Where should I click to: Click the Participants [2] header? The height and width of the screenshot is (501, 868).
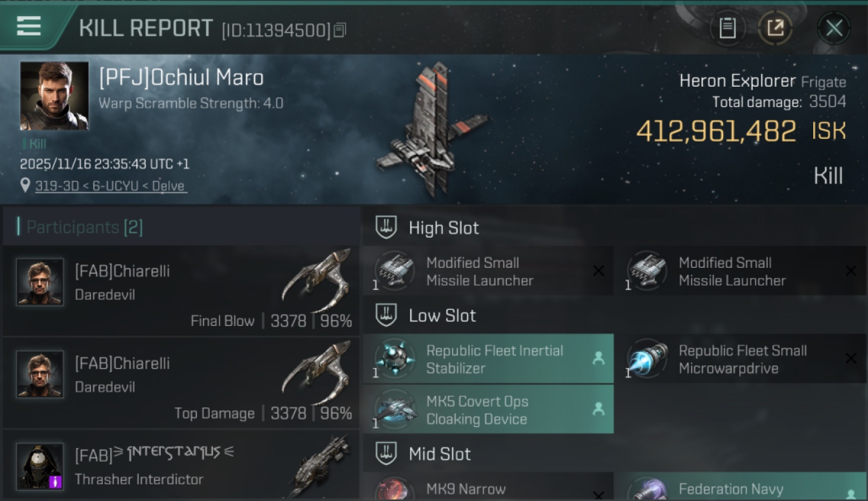pos(85,227)
